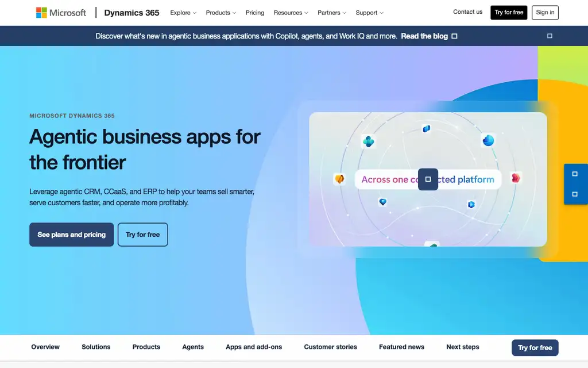588x368 pixels.
Task: Click the Microsoft logo
Action: point(61,13)
